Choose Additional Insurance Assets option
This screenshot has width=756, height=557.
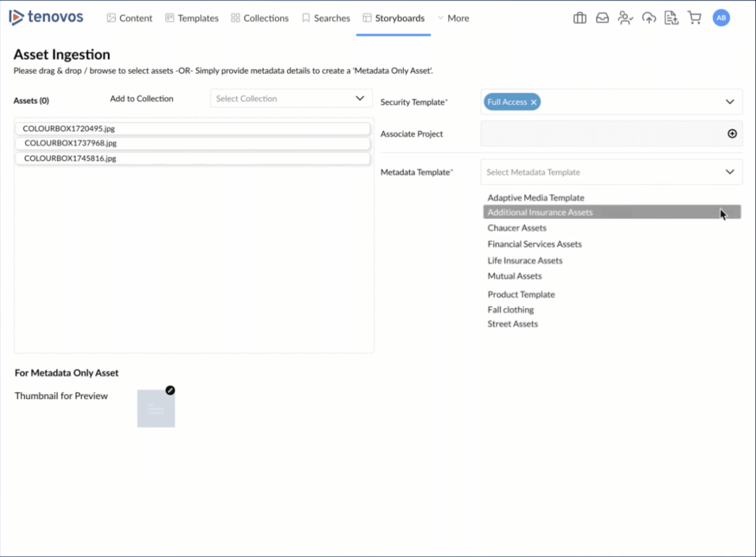tap(540, 213)
